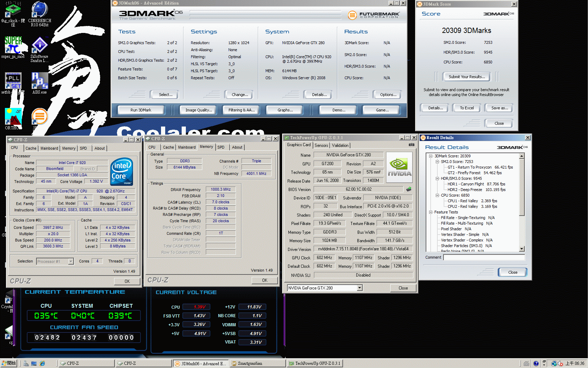
Task: Open the orange 3DMark desktop shortcut
Action: point(40,117)
